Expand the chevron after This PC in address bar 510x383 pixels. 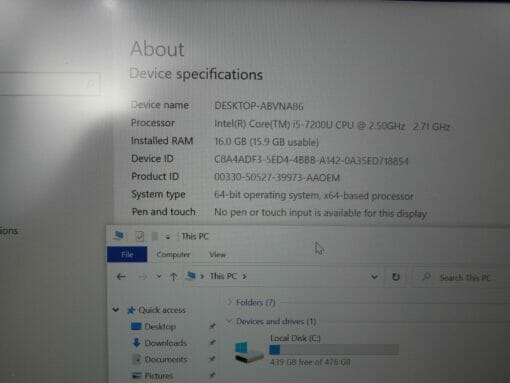[245, 276]
